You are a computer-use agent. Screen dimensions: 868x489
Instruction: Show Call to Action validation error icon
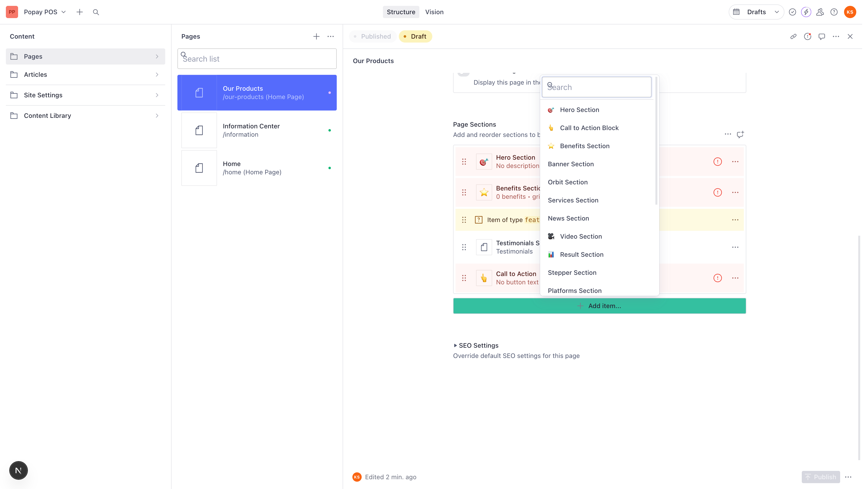[x=717, y=278]
